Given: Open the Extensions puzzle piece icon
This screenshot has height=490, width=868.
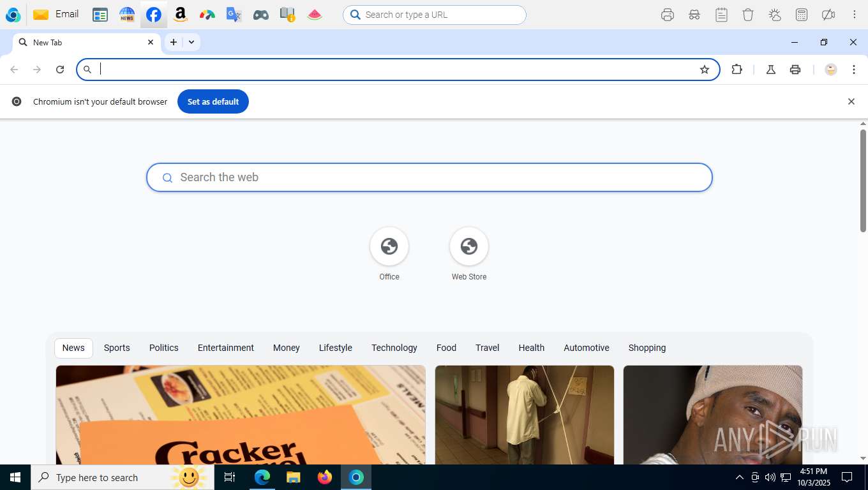Looking at the screenshot, I should tap(737, 70).
